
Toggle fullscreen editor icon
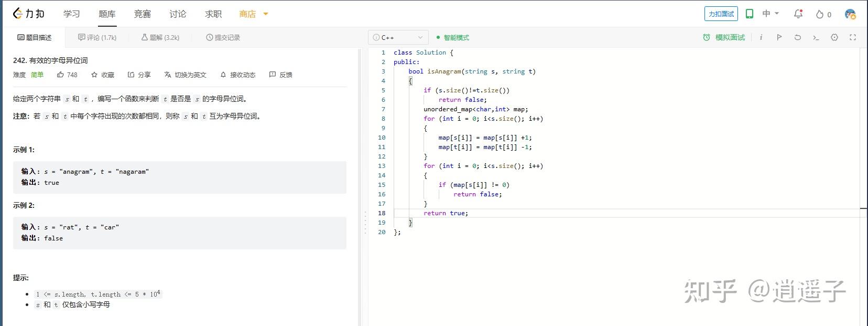(853, 37)
